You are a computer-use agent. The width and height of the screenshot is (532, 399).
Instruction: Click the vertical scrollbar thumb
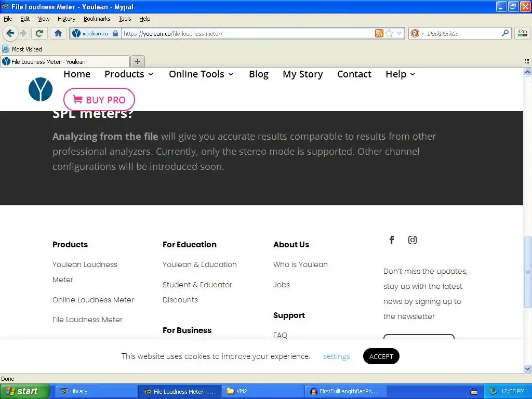coord(527,272)
